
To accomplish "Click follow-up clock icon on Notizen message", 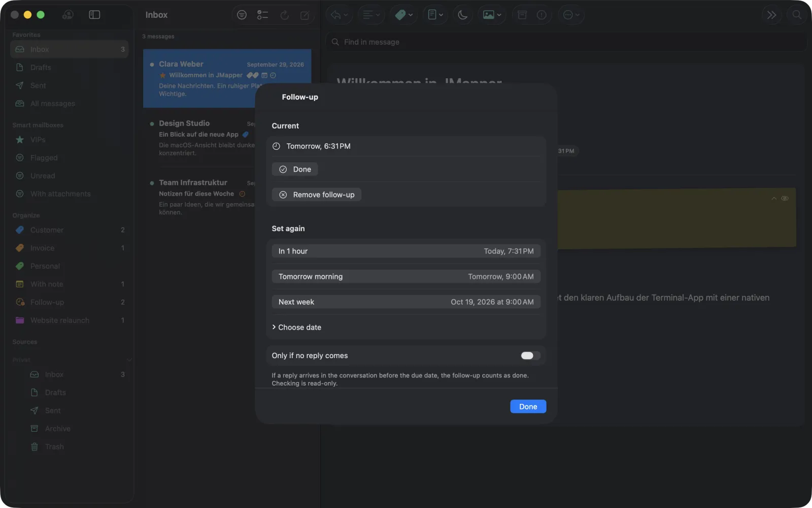I will coord(242,194).
